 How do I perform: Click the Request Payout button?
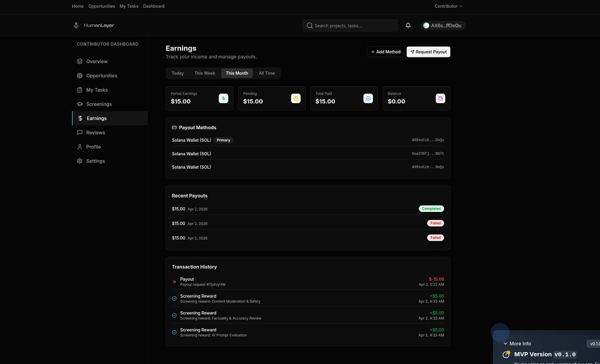click(428, 52)
